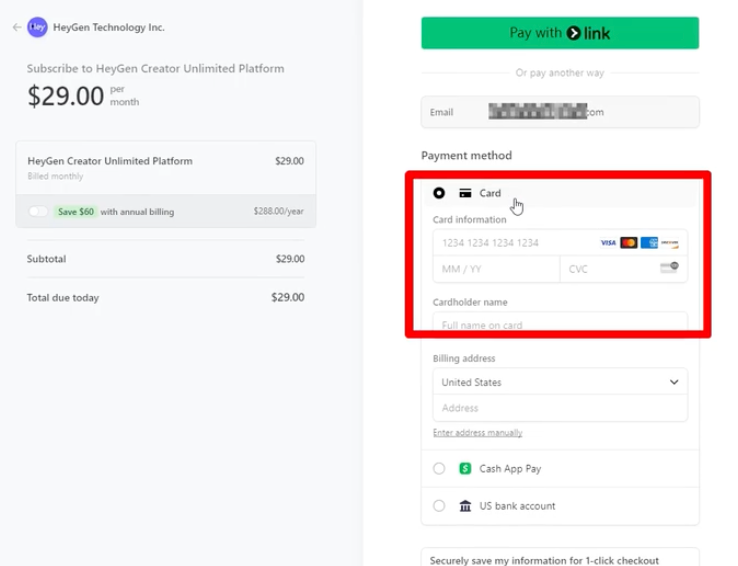This screenshot has height=566, width=738.
Task: Click the Save $60 green badge
Action: [76, 212]
